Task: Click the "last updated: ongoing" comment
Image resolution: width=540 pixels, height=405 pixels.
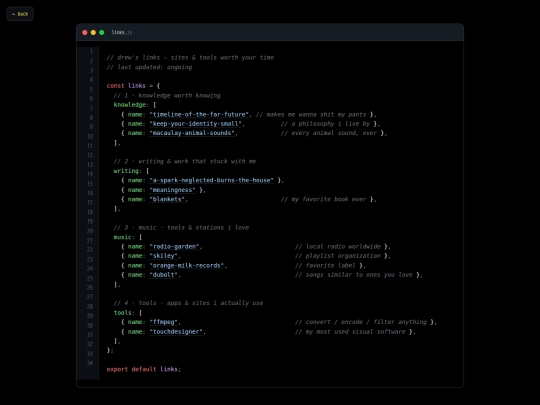Action: pyautogui.click(x=149, y=67)
